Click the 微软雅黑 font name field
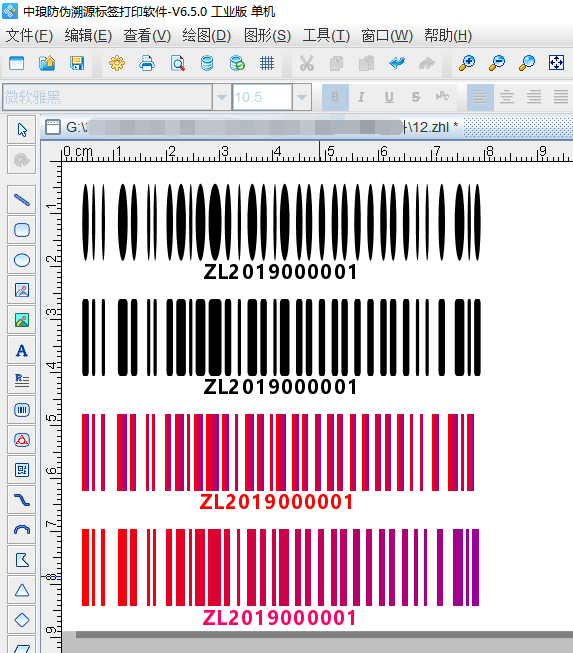 (x=107, y=97)
